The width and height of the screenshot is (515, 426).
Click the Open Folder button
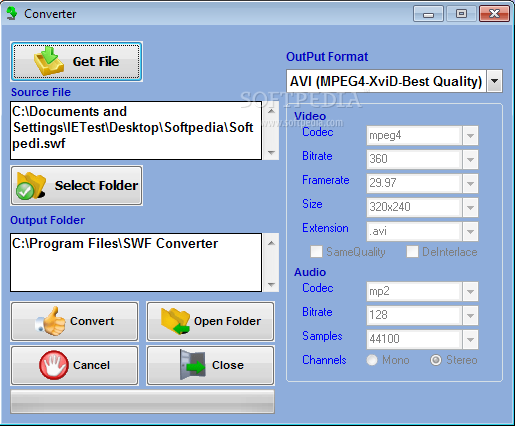tap(211, 321)
